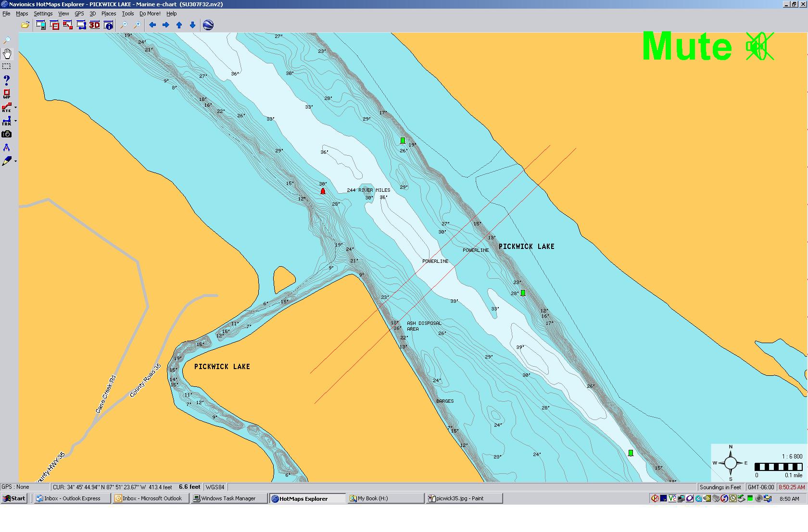Click the open folder toolbar icon

click(25, 25)
